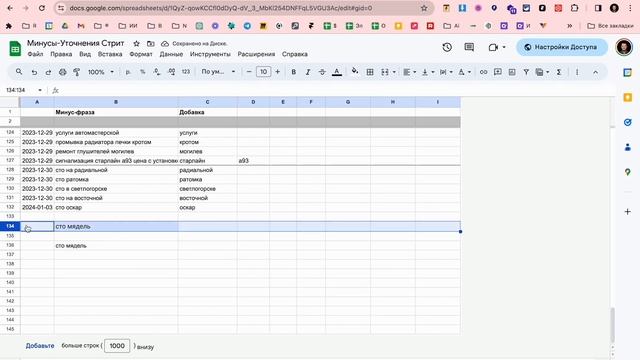Screen dimensions: 640x360
Task: Toggle italic formatting
Action: (308, 72)
